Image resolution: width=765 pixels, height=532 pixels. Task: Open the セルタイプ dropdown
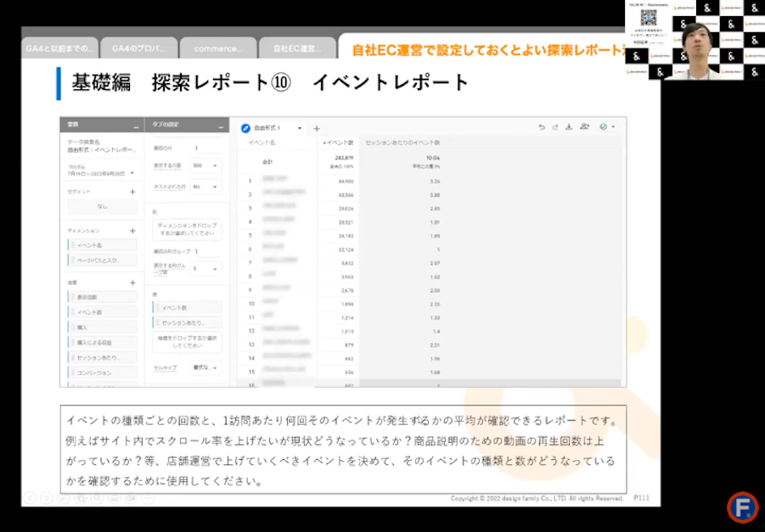coord(205,367)
